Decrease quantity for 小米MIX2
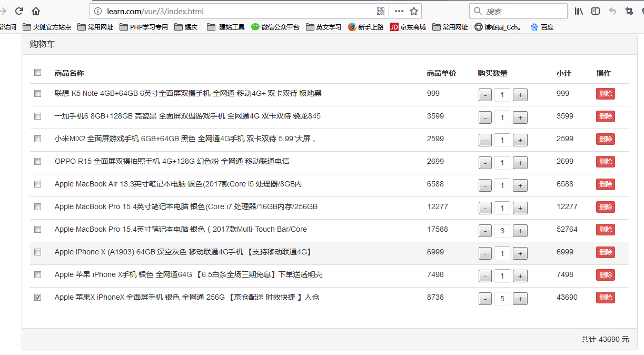 [x=485, y=140]
